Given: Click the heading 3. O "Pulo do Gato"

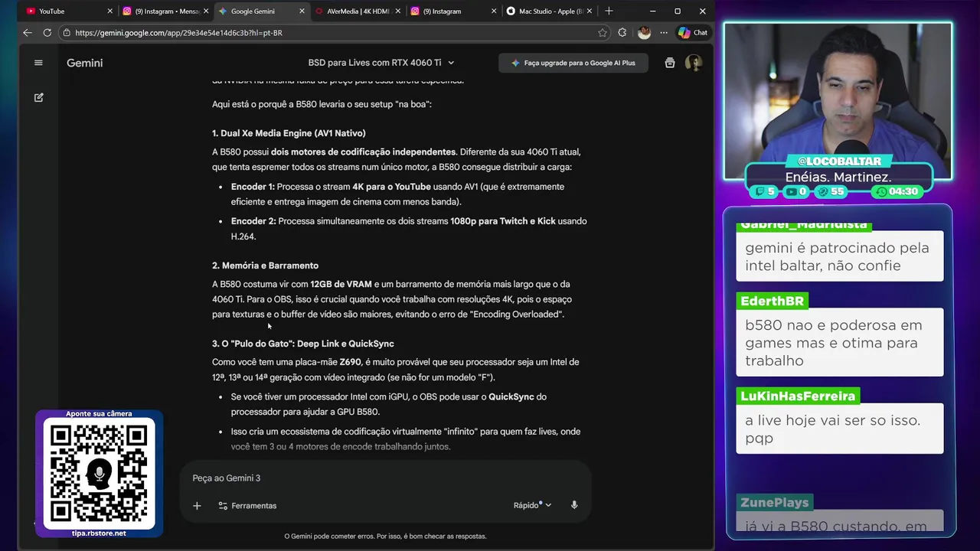Looking at the screenshot, I should click(303, 344).
